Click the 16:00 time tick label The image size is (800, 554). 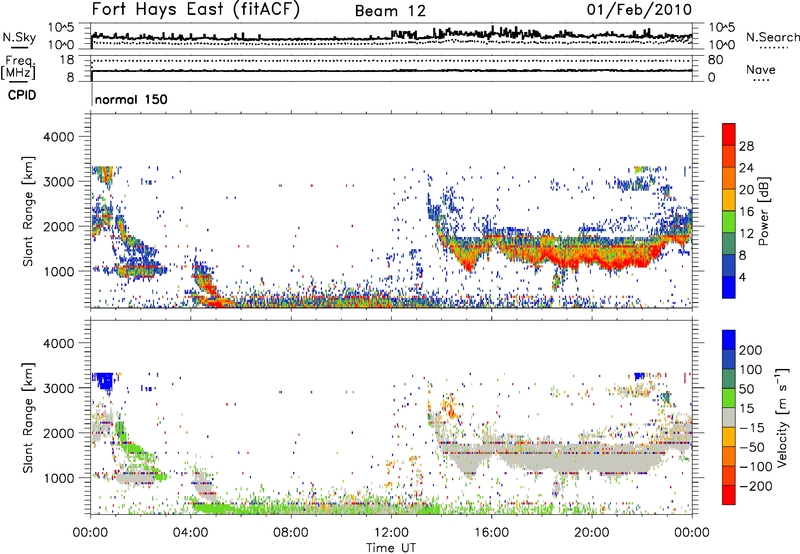(x=491, y=533)
